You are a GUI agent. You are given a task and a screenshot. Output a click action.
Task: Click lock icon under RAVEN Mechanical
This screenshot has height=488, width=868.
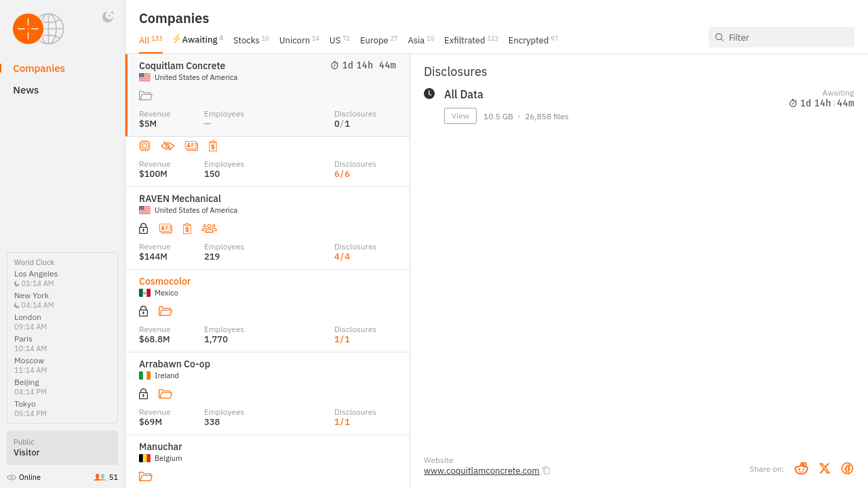143,228
